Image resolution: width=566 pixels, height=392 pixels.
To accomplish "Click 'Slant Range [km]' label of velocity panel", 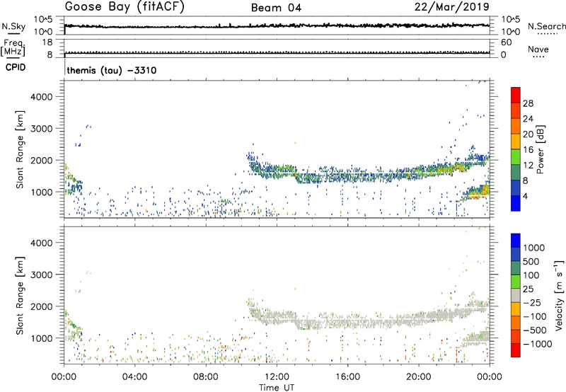I will (20, 295).
